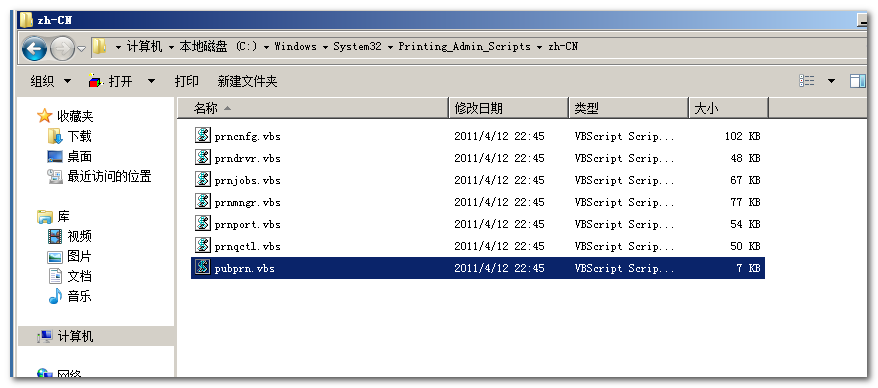Select file name prnmngr.vbs
The image size is (878, 388).
click(x=247, y=202)
